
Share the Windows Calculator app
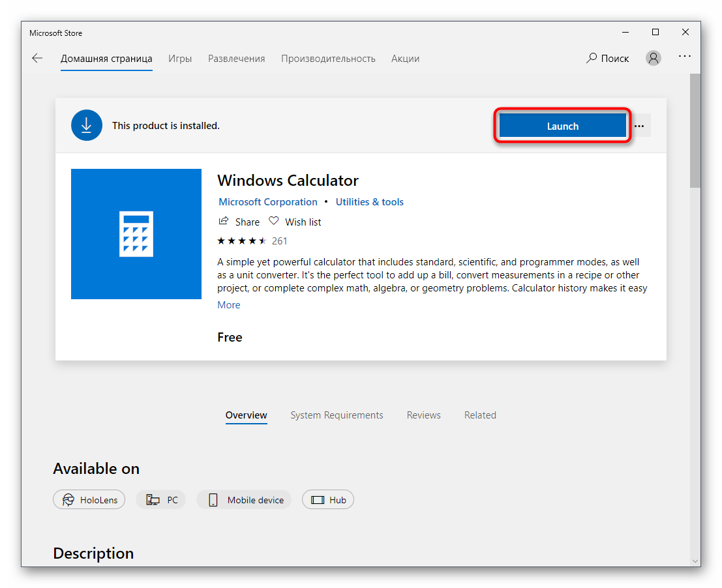pyautogui.click(x=239, y=222)
